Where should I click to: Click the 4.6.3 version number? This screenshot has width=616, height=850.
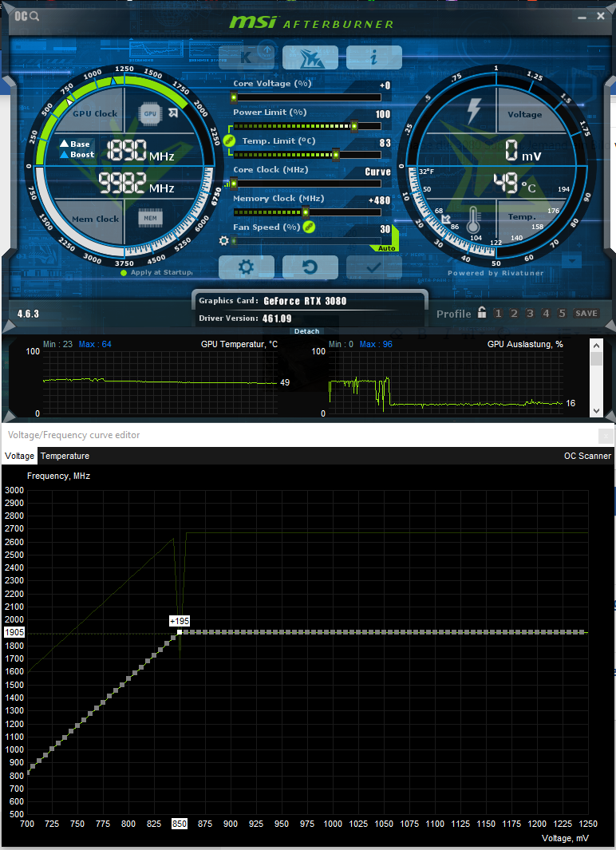coord(28,314)
